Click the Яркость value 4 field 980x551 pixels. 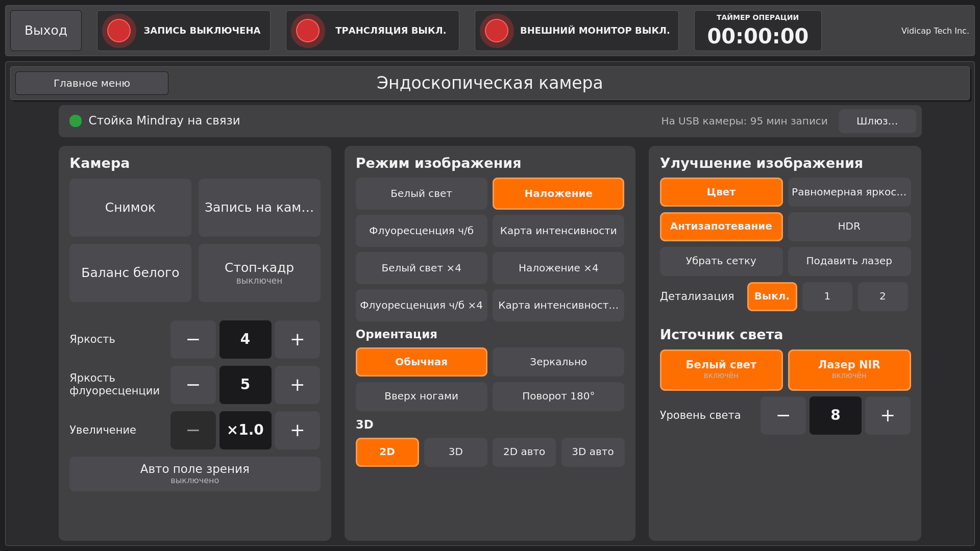245,339
